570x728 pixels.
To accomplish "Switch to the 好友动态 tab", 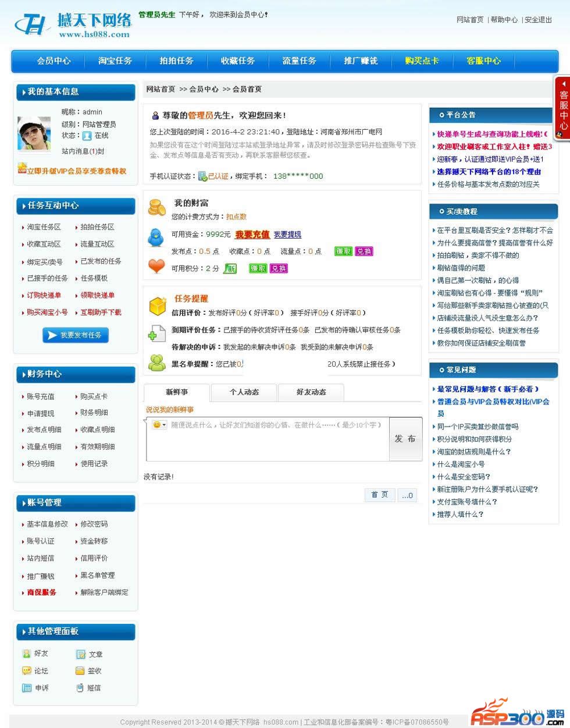I will click(311, 392).
